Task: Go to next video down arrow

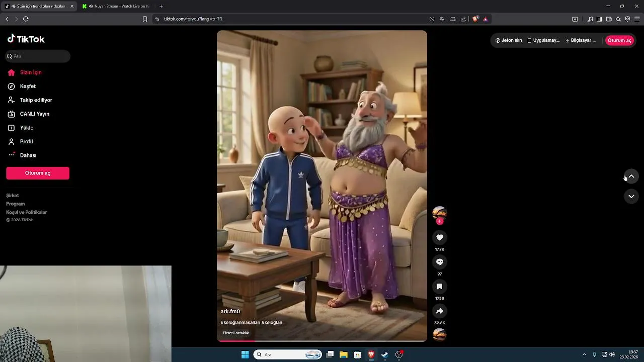Action: point(631,196)
